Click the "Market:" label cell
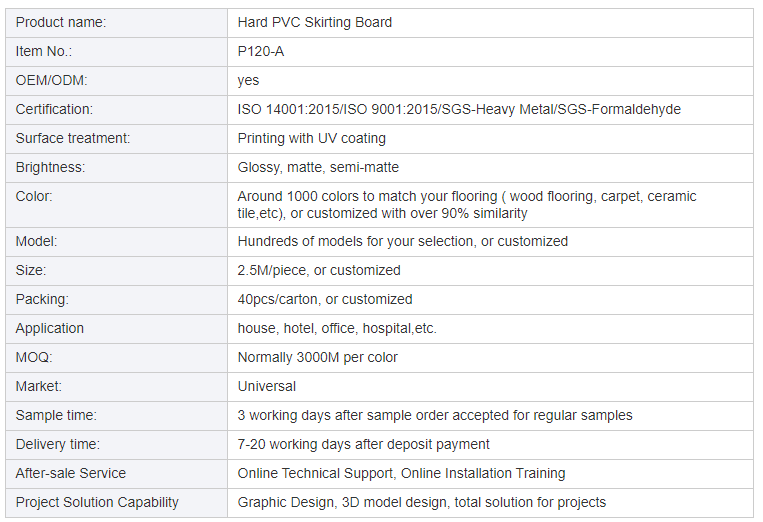The image size is (763, 522). (x=39, y=386)
